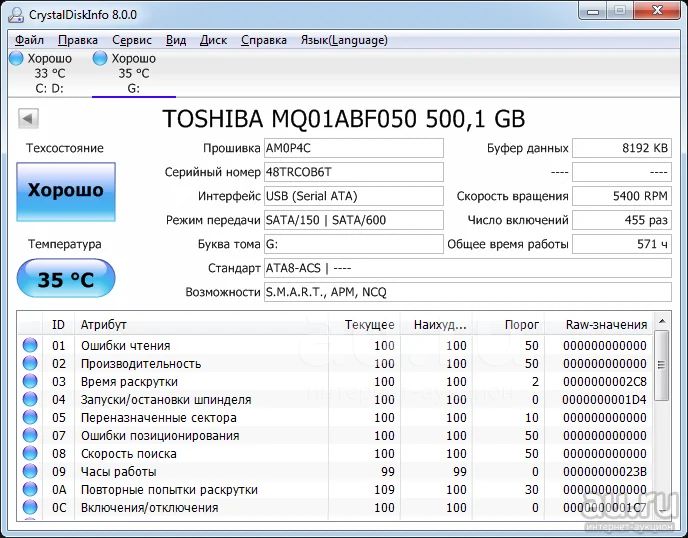Select the G: disk tab at 35 °C

click(134, 73)
